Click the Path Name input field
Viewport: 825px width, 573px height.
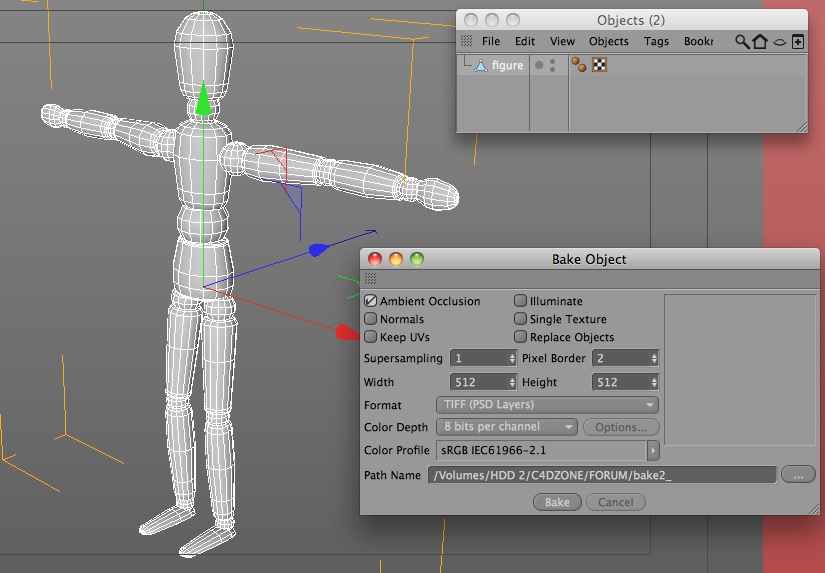602,475
